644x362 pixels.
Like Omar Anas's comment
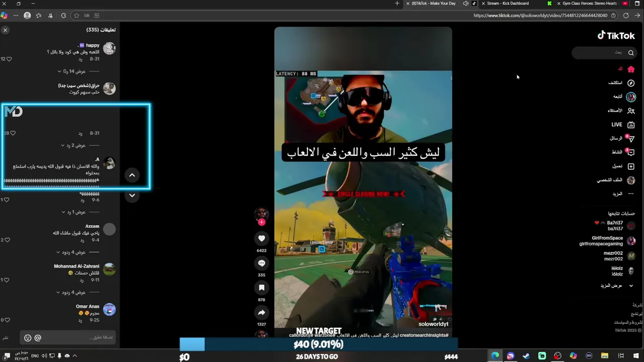tap(7, 320)
